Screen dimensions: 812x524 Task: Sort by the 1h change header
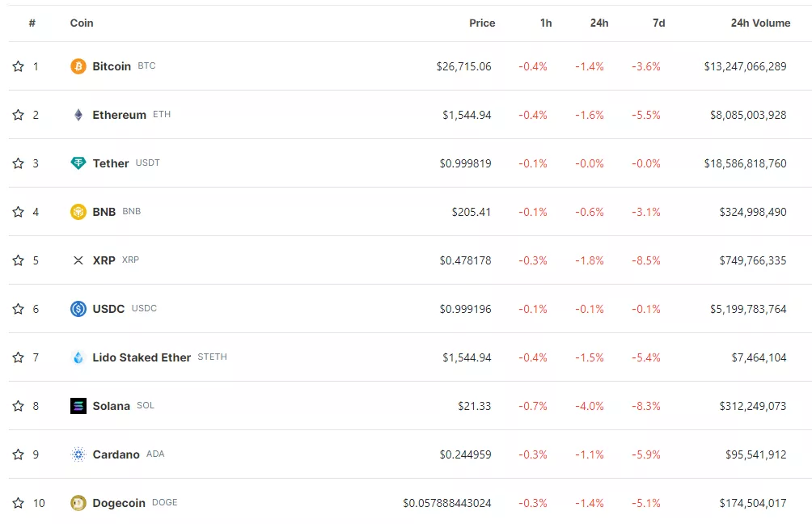546,23
